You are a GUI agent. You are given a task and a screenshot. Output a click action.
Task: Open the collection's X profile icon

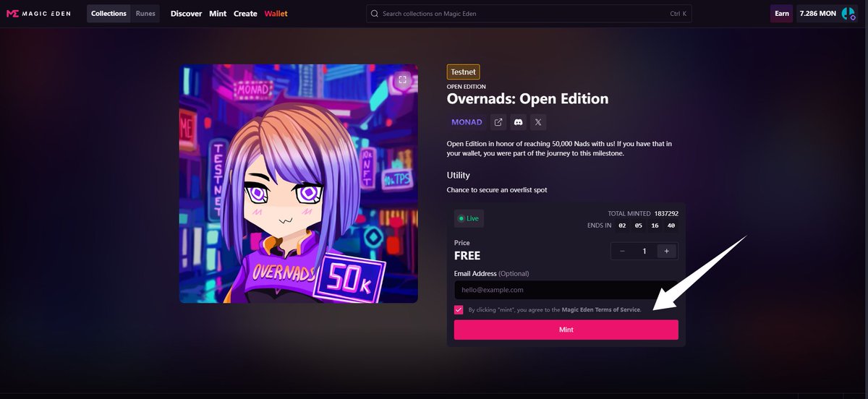click(538, 122)
